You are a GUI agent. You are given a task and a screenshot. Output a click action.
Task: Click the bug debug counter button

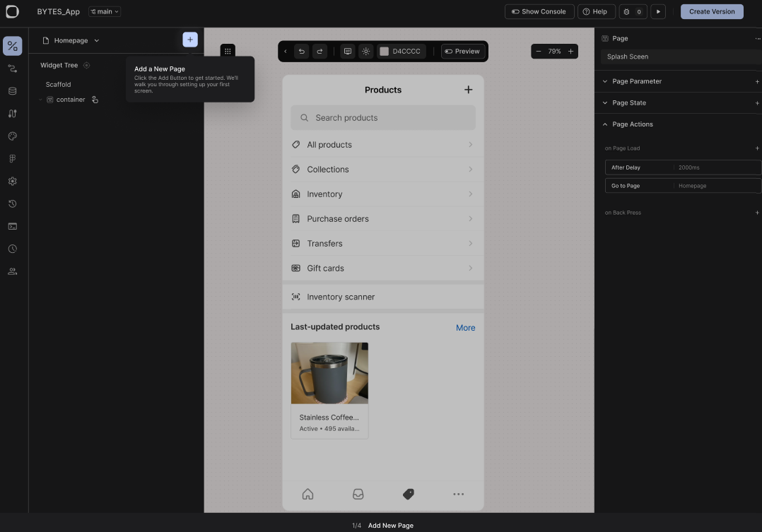[633, 12]
